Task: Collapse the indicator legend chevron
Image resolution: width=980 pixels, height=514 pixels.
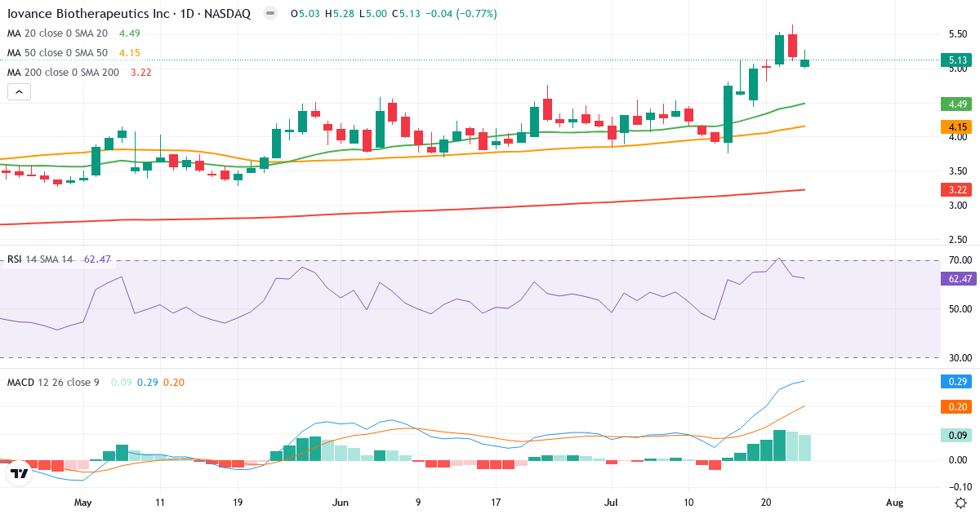Action: 20,92
